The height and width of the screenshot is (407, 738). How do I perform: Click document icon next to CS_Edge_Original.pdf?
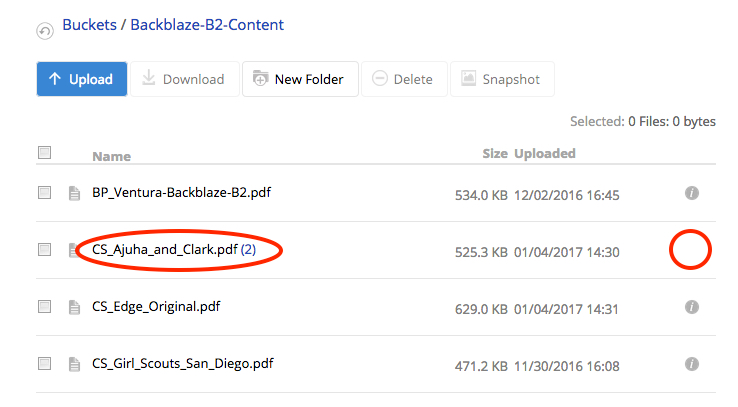(74, 307)
